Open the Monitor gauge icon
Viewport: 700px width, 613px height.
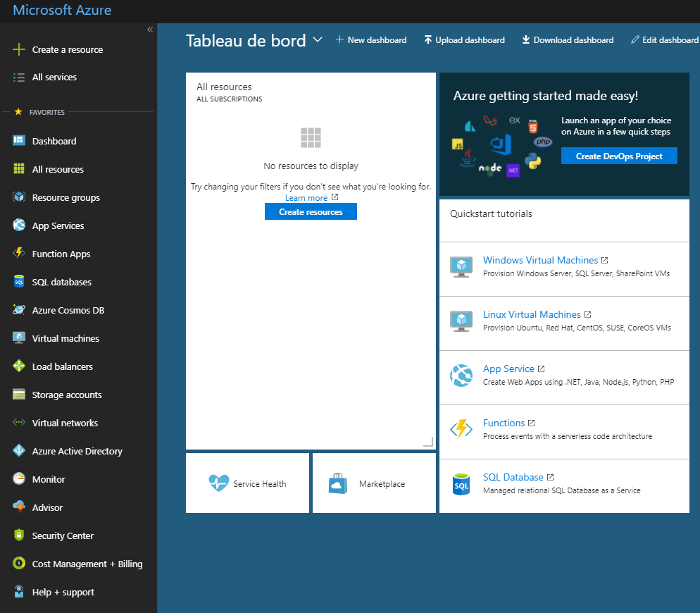point(19,478)
